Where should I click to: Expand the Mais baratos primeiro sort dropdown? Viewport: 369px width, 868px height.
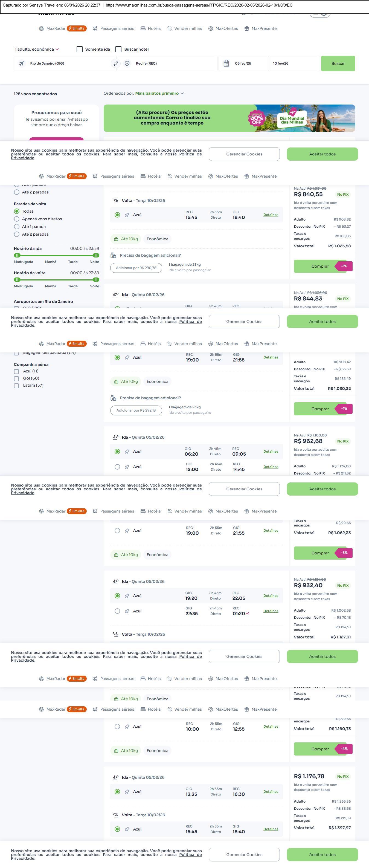click(159, 93)
